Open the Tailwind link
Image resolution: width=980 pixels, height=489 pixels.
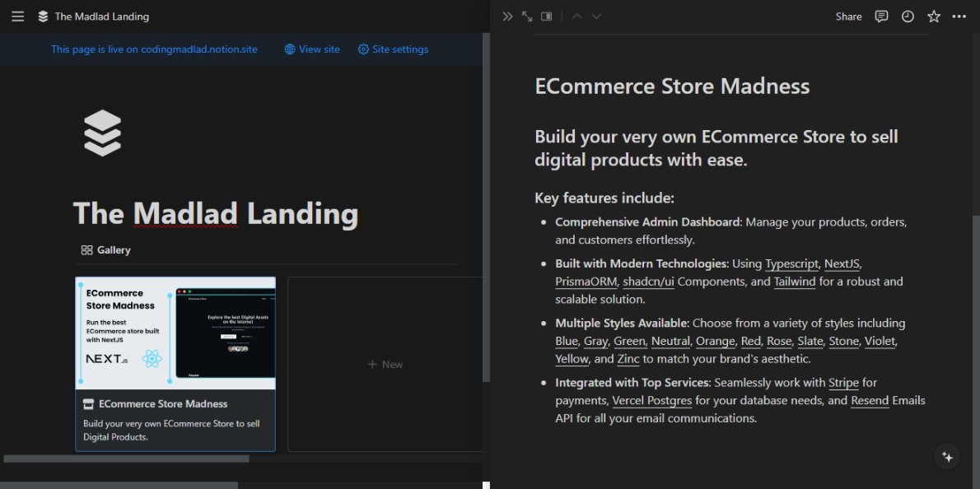(x=795, y=282)
